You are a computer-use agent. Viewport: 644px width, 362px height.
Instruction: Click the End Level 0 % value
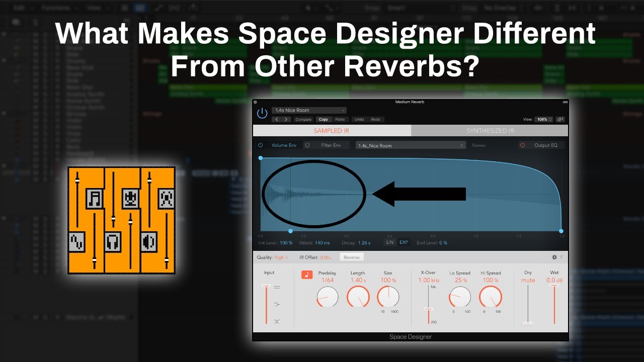point(443,243)
